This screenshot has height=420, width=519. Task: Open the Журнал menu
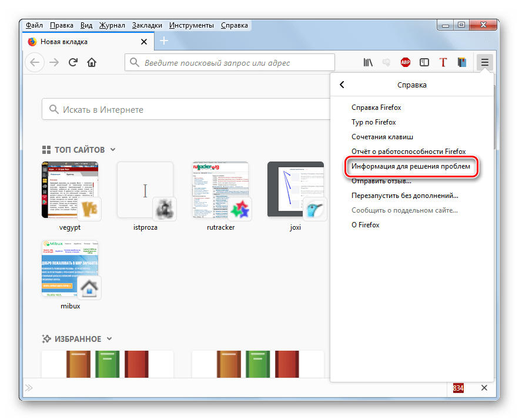tap(112, 25)
